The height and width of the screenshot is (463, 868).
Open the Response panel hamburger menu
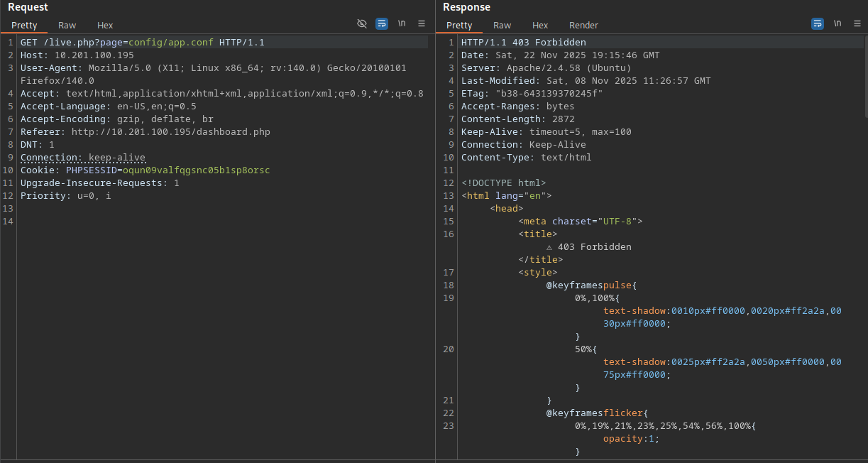point(857,23)
